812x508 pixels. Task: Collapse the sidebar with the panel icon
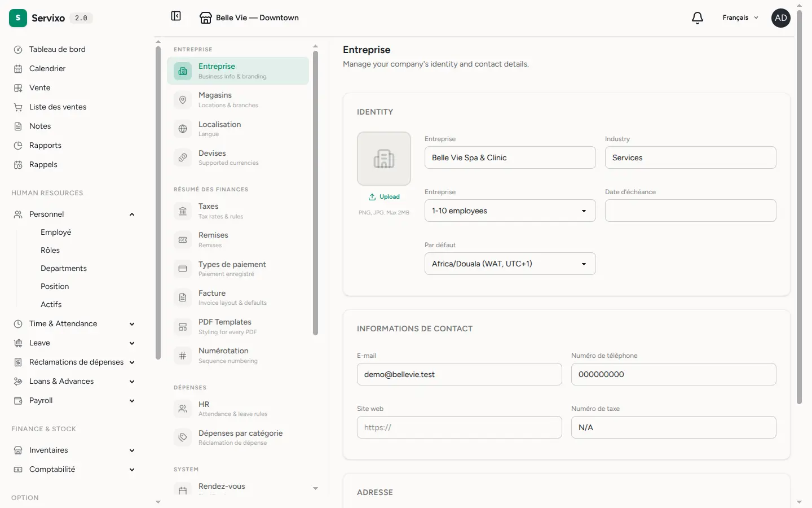[176, 16]
